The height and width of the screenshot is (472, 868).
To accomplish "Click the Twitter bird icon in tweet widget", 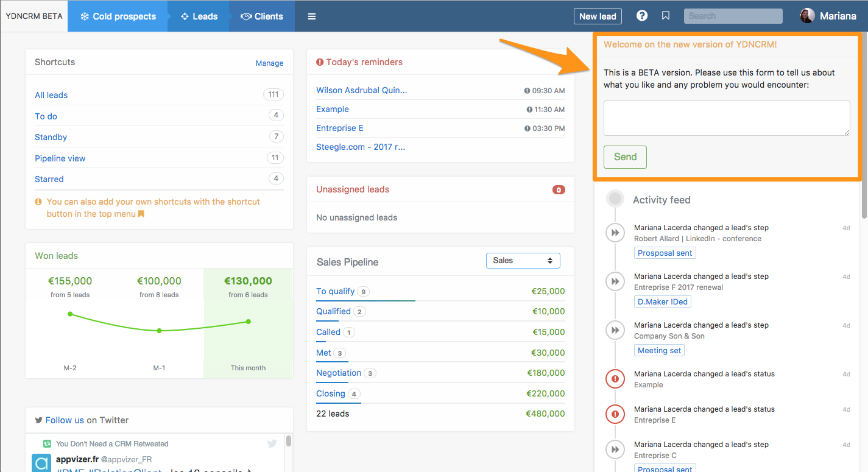I will click(272, 443).
